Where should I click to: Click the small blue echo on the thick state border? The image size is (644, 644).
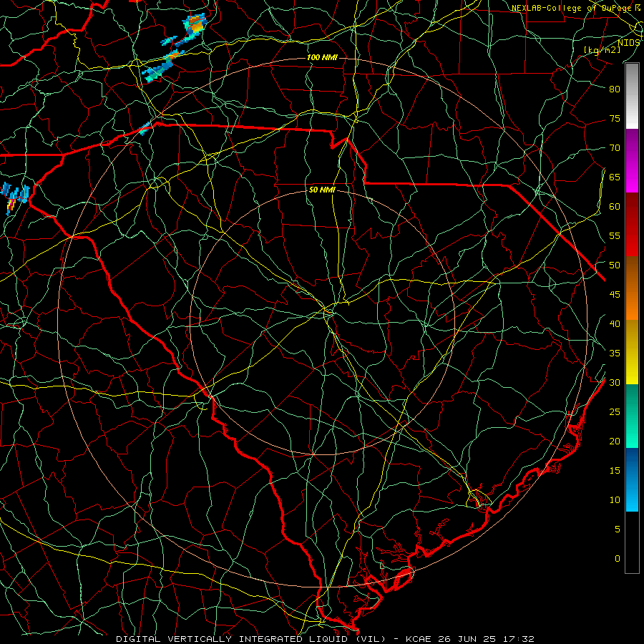pos(145,129)
